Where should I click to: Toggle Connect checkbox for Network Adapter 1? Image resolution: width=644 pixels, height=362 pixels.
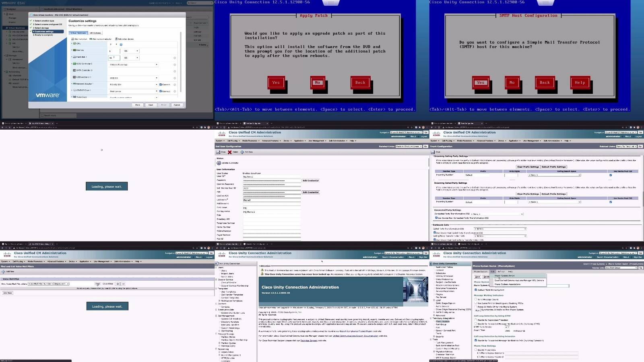coord(161,85)
